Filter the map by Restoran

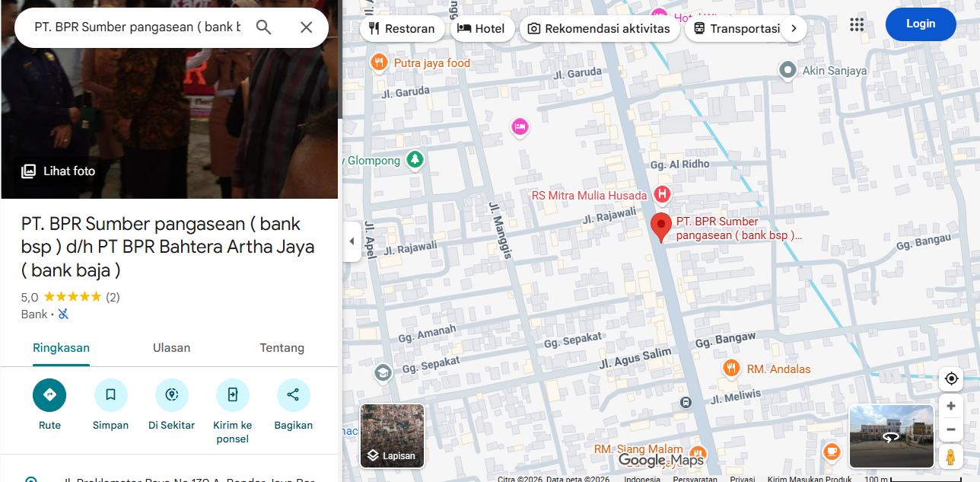402,29
